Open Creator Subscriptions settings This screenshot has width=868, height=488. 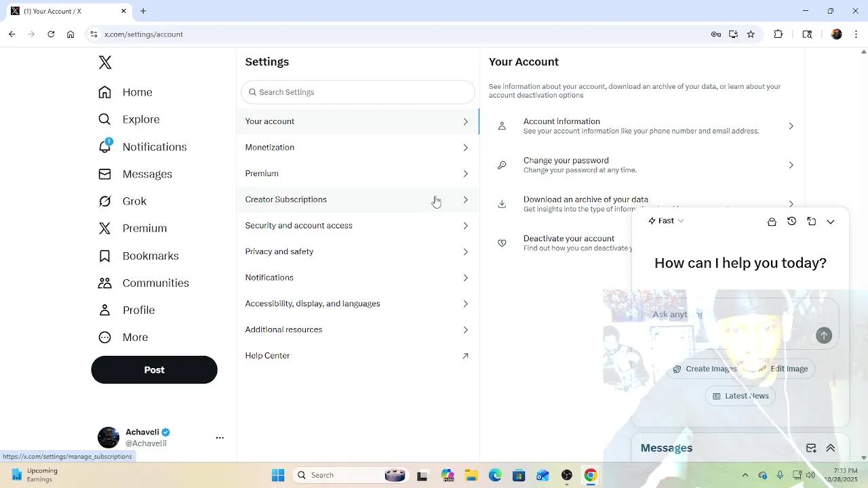click(x=357, y=199)
